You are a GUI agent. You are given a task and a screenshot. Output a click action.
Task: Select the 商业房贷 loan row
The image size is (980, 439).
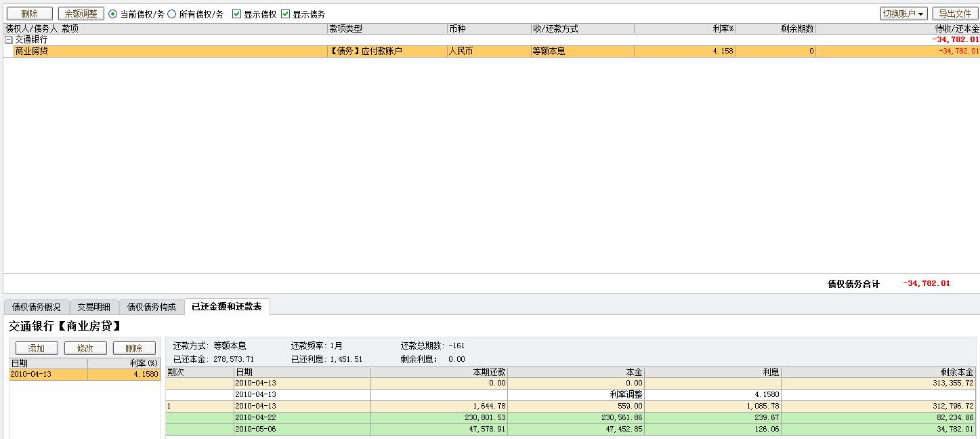tap(496, 51)
